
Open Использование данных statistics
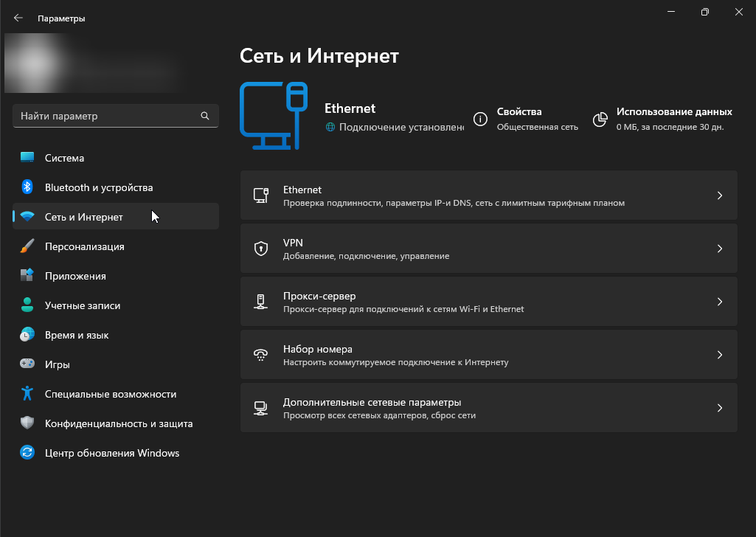tap(673, 119)
